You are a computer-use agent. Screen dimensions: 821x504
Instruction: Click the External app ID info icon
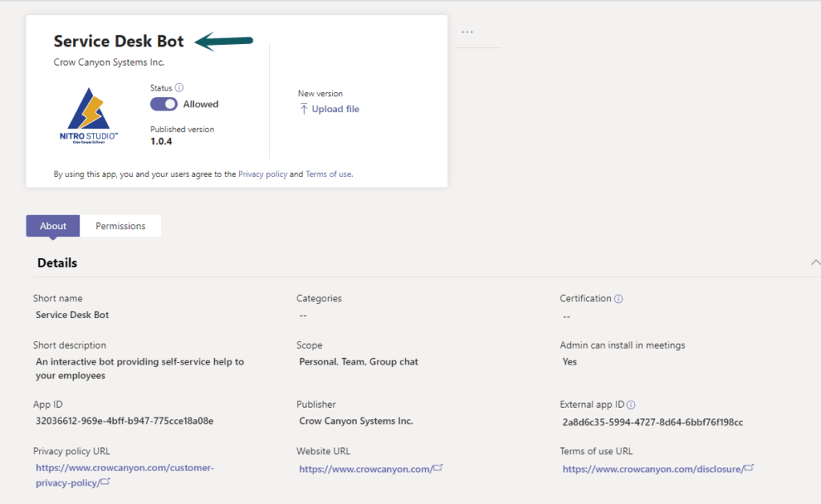[x=631, y=405]
